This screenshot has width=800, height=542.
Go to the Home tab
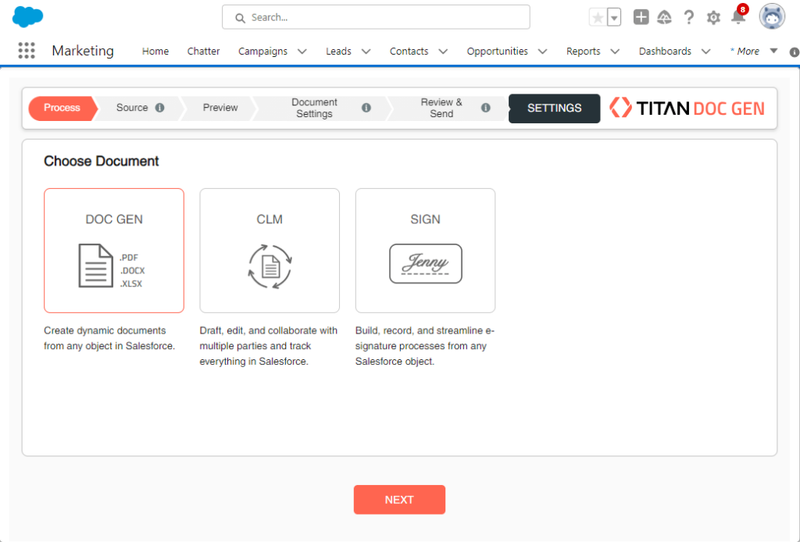155,51
